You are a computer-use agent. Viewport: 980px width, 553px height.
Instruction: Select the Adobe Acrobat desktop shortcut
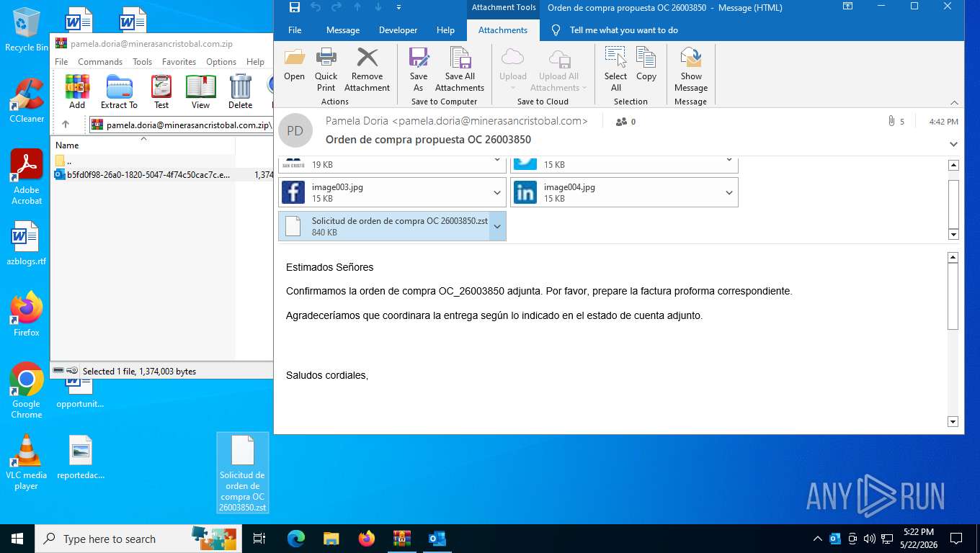pyautogui.click(x=27, y=177)
